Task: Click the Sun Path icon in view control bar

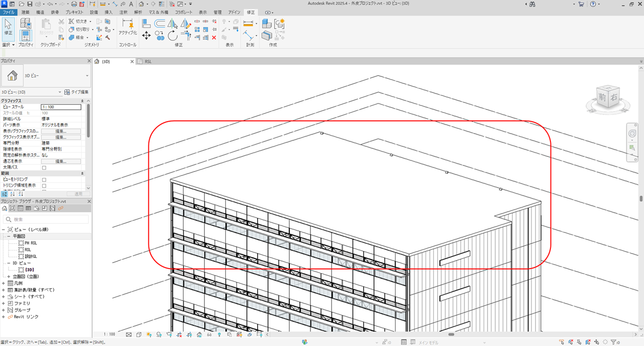Action: (149, 334)
